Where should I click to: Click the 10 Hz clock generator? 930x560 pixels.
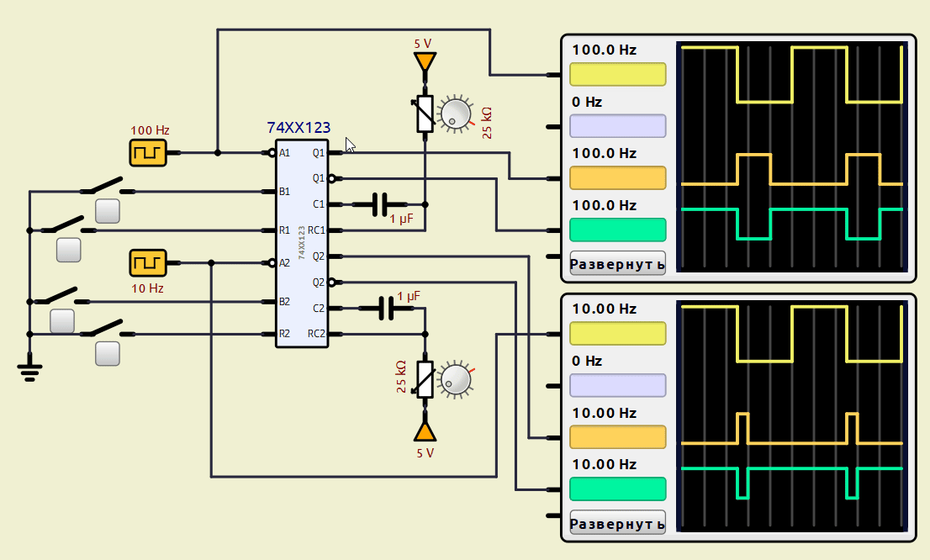click(x=148, y=262)
